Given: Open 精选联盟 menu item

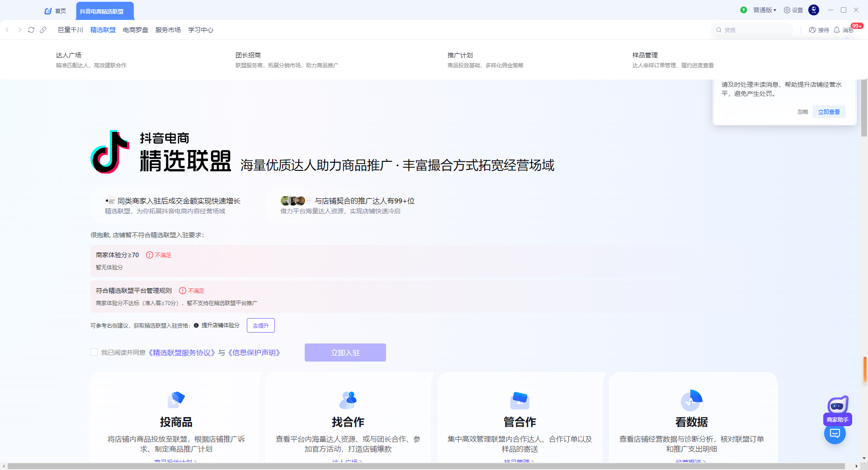Looking at the screenshot, I should [103, 30].
